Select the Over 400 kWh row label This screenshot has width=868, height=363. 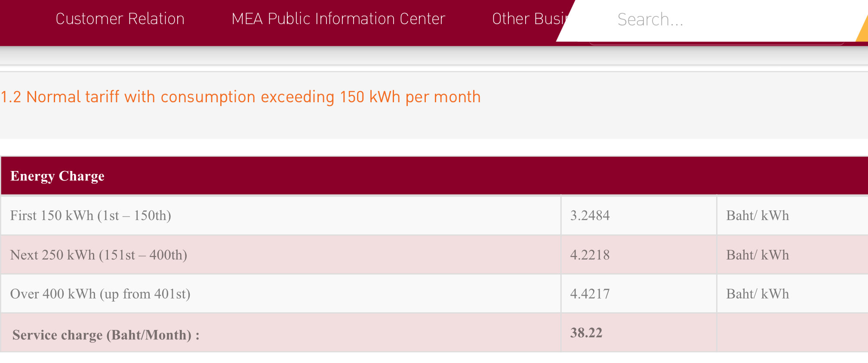100,294
